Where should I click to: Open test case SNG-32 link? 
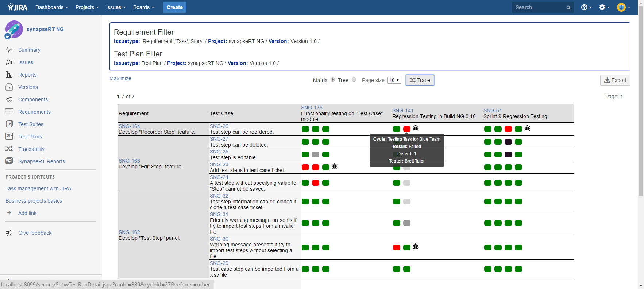pos(219,196)
